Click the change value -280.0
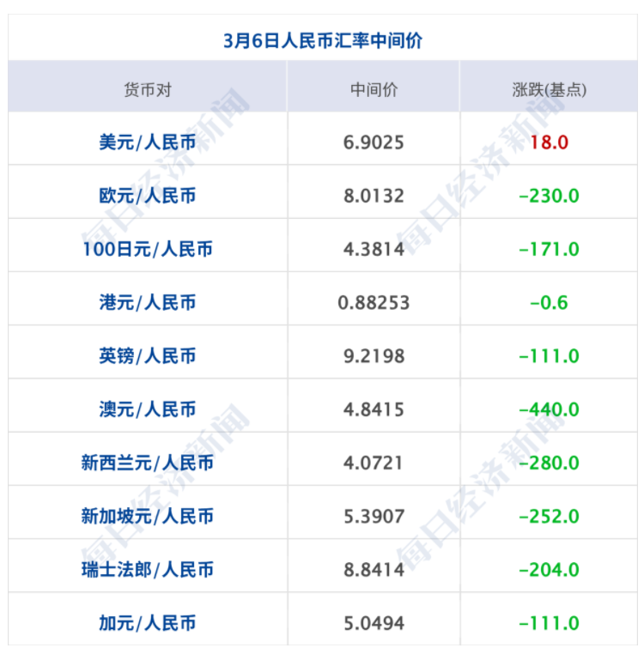The image size is (644, 654). [x=550, y=463]
